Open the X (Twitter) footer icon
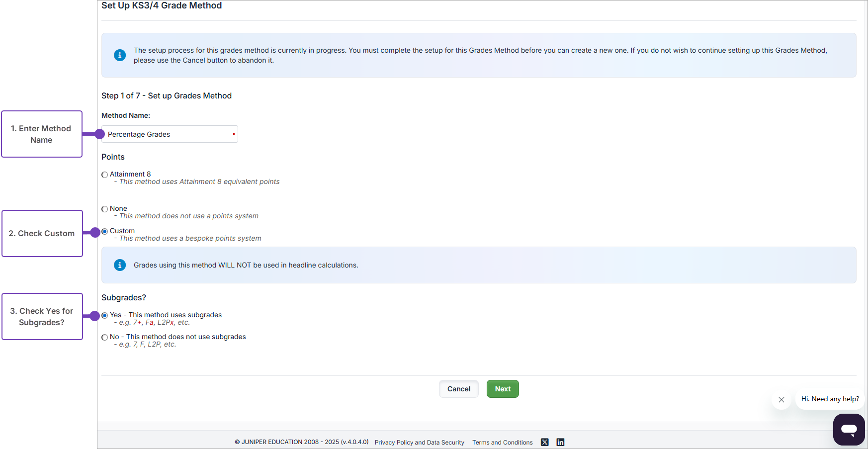 click(x=545, y=442)
